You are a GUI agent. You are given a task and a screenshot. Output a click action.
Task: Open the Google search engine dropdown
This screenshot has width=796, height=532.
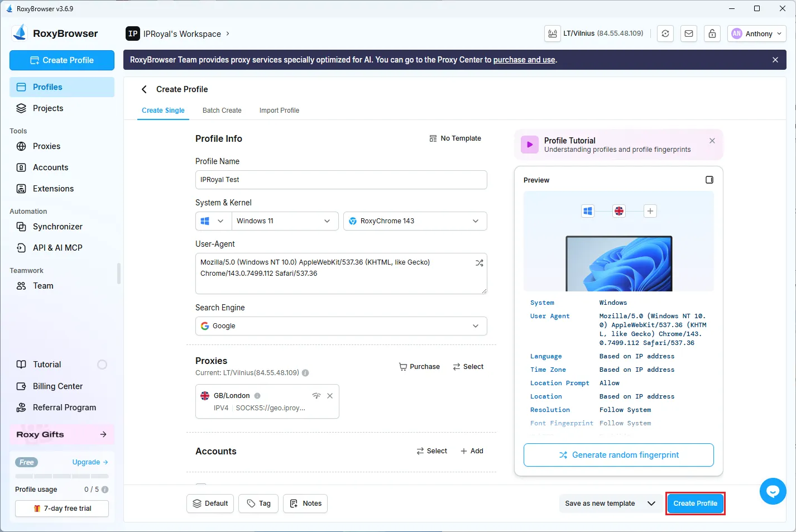[341, 326]
